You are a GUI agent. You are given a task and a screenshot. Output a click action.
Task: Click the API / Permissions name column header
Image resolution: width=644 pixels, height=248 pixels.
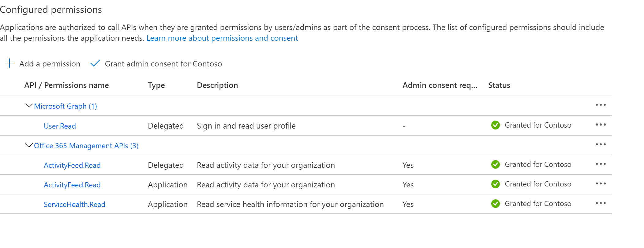coord(66,85)
